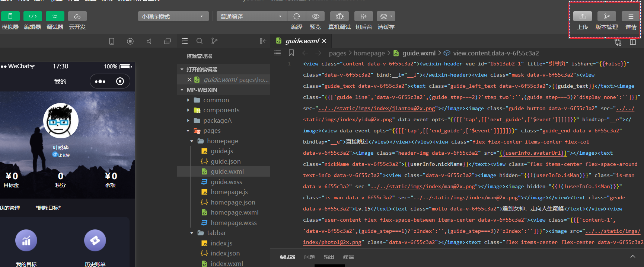Open the mini program mode dropdown
Viewport: 644px width, 267px height.
click(173, 16)
